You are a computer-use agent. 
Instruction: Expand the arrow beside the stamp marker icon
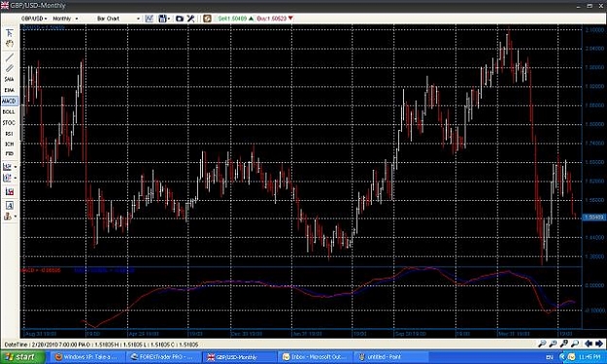coord(16,216)
